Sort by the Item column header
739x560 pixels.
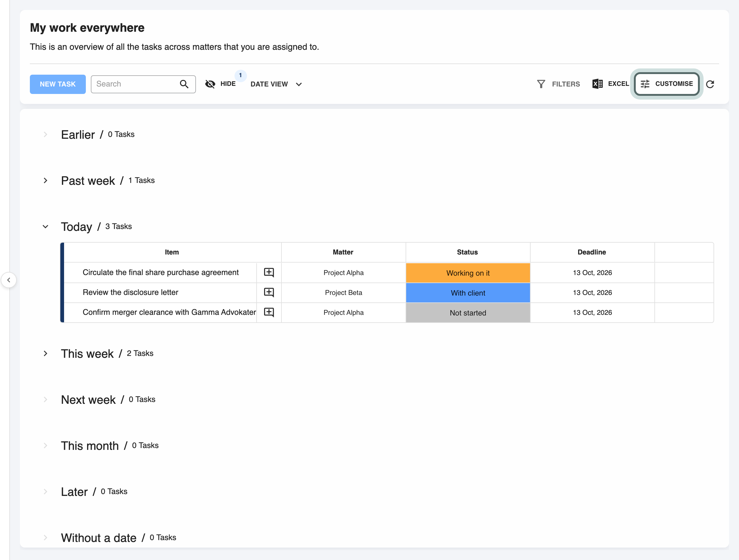point(172,252)
